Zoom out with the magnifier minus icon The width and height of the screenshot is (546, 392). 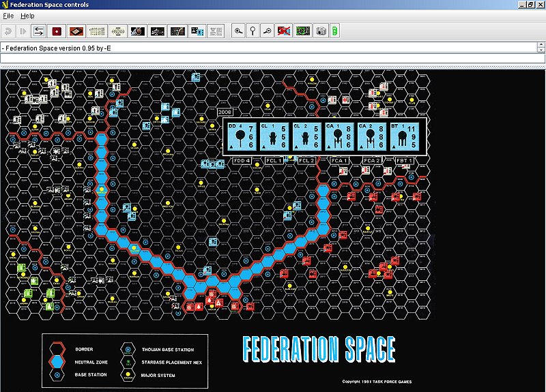[267, 31]
